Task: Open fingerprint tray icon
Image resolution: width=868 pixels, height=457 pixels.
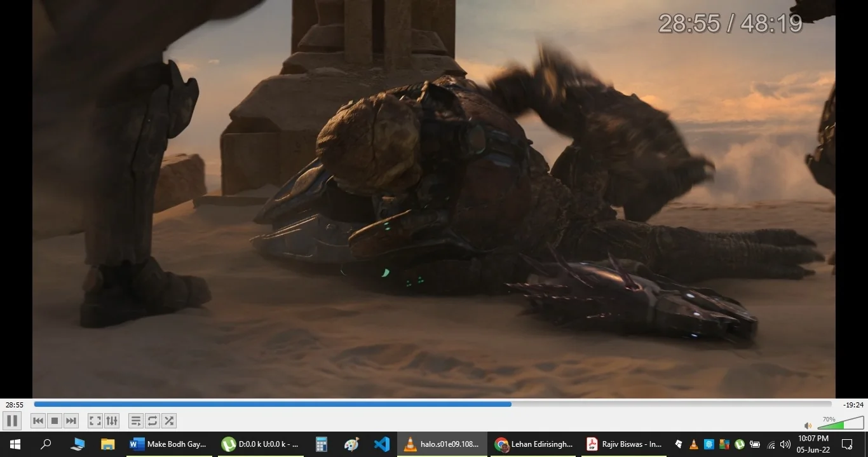Action: click(709, 444)
